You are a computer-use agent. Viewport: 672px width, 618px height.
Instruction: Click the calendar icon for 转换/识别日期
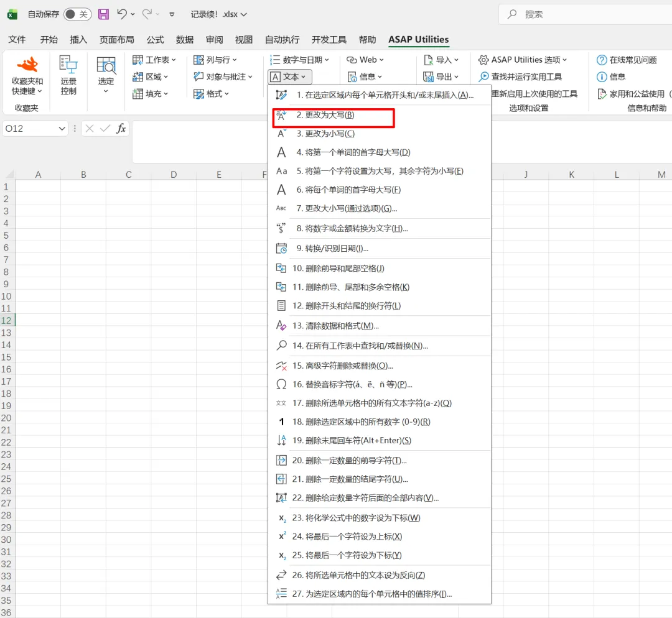281,249
